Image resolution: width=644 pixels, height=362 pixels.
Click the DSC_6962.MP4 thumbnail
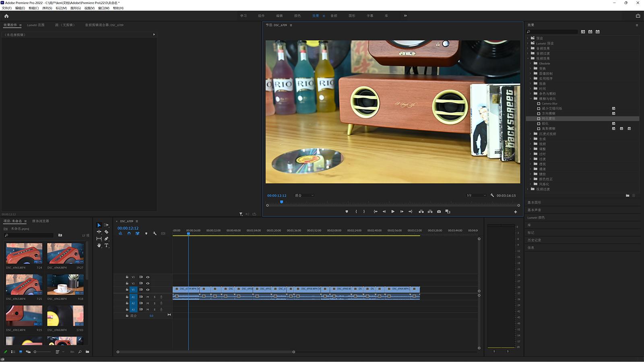click(65, 284)
